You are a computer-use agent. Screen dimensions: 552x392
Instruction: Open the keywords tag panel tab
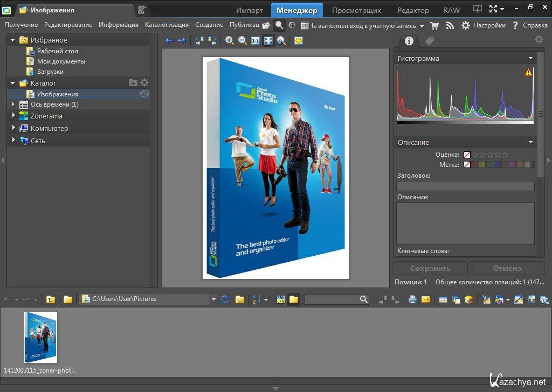[429, 40]
